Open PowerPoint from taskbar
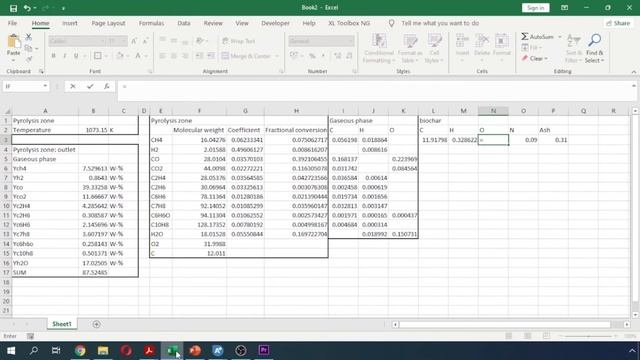Image resolution: width=640 pixels, height=360 pixels. coord(195,350)
